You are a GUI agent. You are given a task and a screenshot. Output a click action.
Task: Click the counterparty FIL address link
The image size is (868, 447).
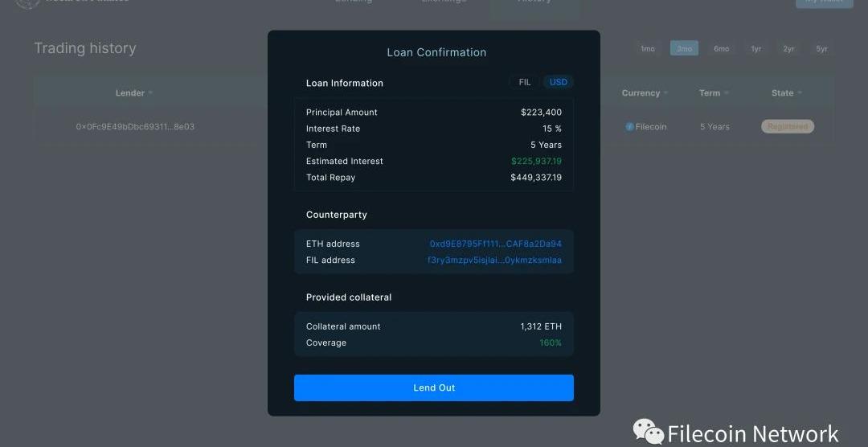pos(494,260)
